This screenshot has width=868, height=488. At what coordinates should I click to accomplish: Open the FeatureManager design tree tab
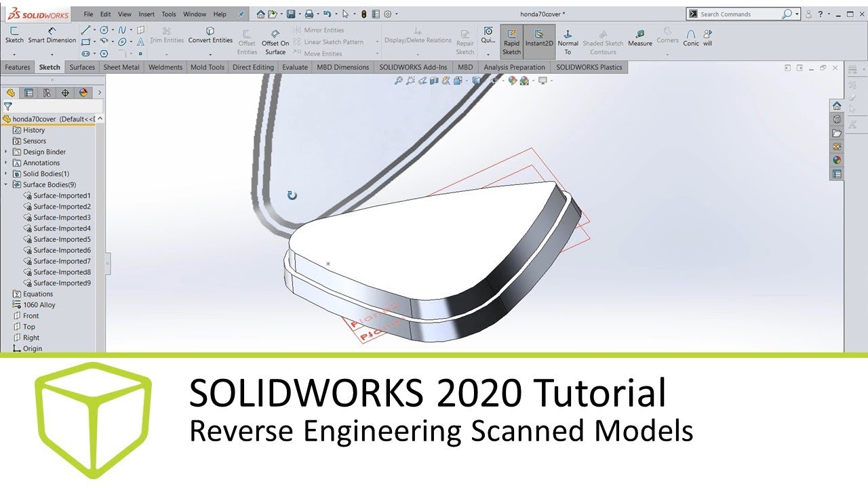(11, 93)
